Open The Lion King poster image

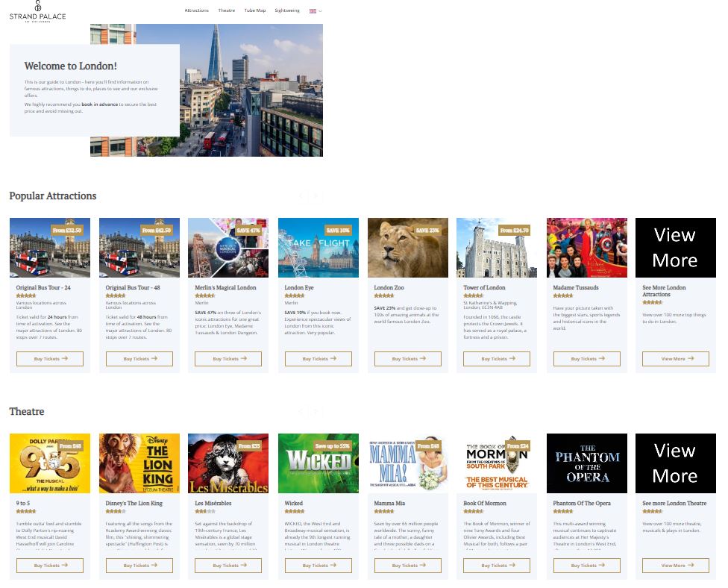point(139,463)
